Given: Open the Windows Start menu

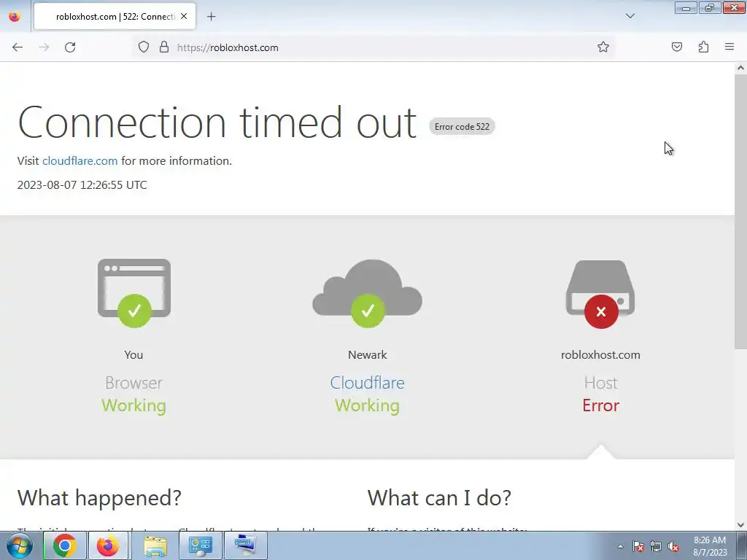Looking at the screenshot, I should 20,545.
